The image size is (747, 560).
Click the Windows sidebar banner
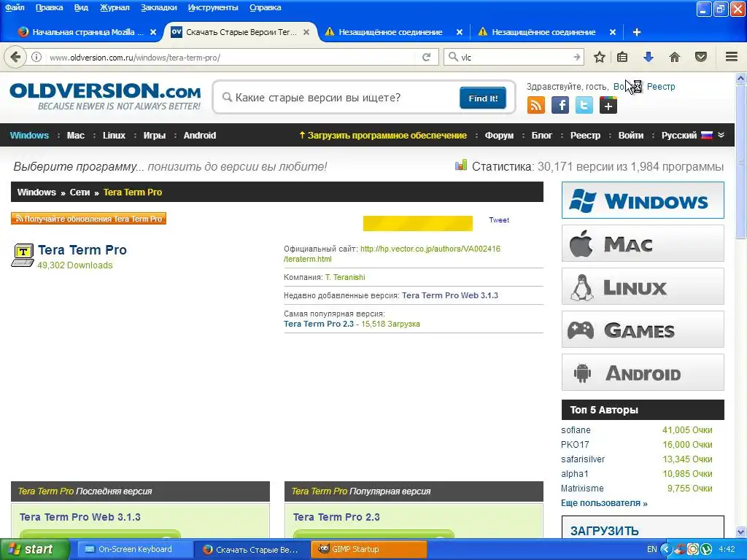643,201
